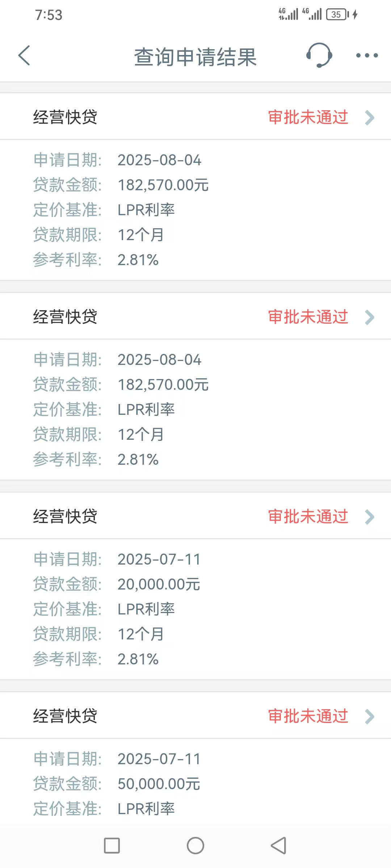Expand 20,000.00元 loan record chevron
This screenshot has width=391, height=868.
point(370,517)
